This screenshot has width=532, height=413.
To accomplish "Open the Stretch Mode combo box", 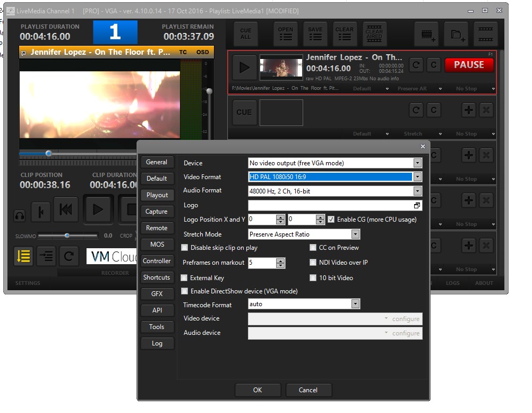I will tap(355, 234).
